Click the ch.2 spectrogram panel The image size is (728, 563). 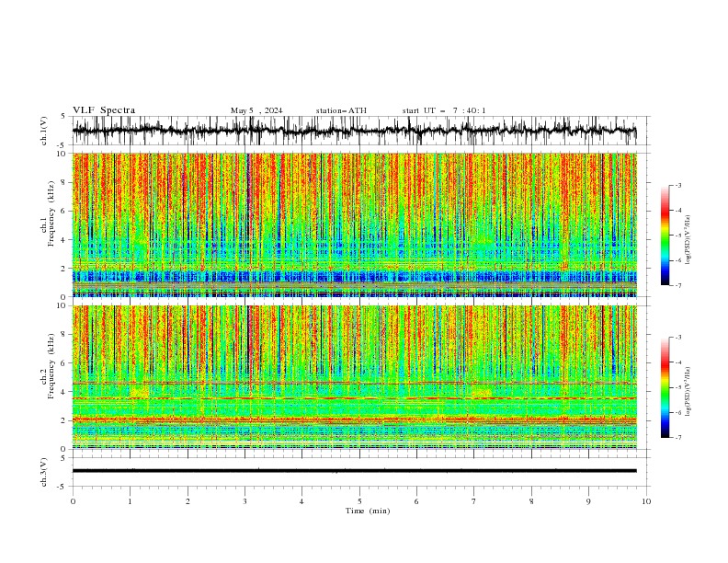pos(355,377)
